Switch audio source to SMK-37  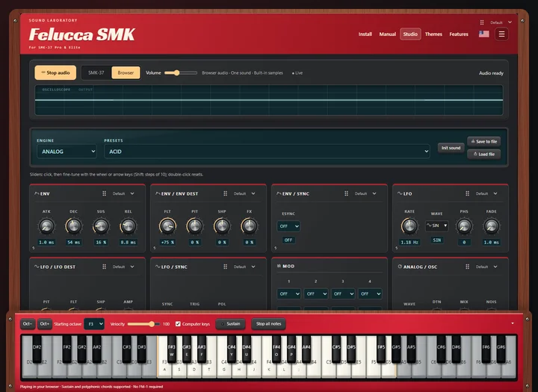(x=96, y=72)
